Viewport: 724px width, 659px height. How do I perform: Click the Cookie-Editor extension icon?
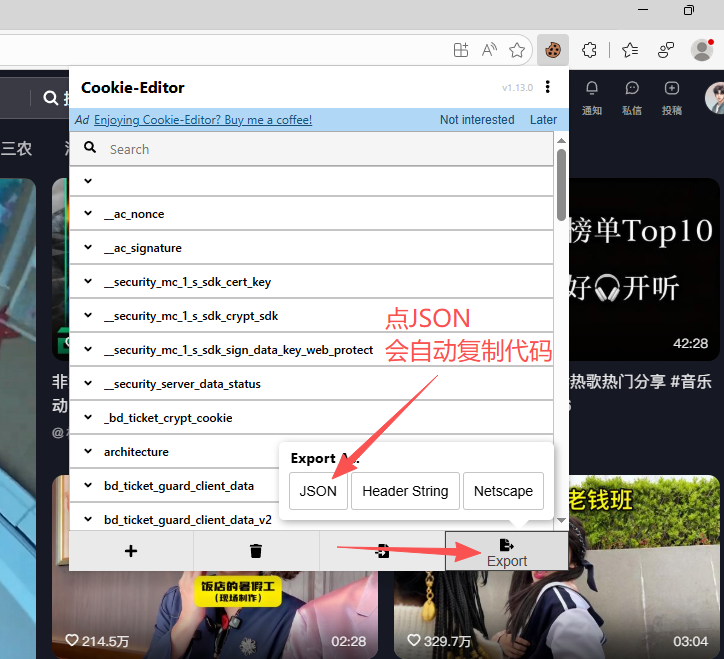tap(553, 49)
